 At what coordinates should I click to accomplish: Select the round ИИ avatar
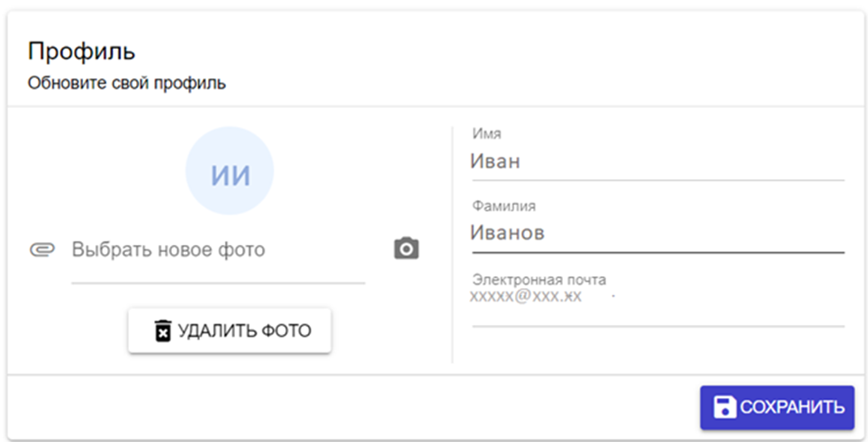click(x=230, y=172)
